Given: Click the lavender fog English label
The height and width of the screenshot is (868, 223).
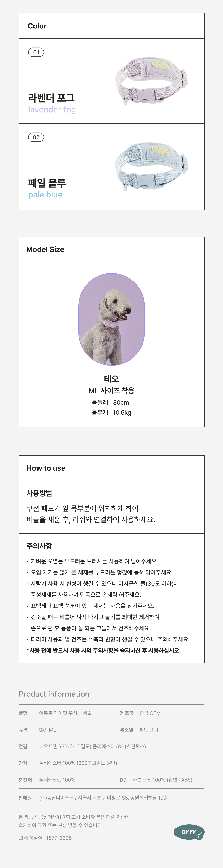Looking at the screenshot, I should 52,110.
